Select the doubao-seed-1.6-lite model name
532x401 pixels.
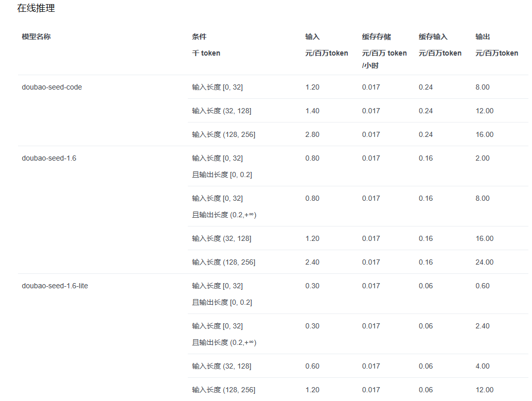coord(55,286)
